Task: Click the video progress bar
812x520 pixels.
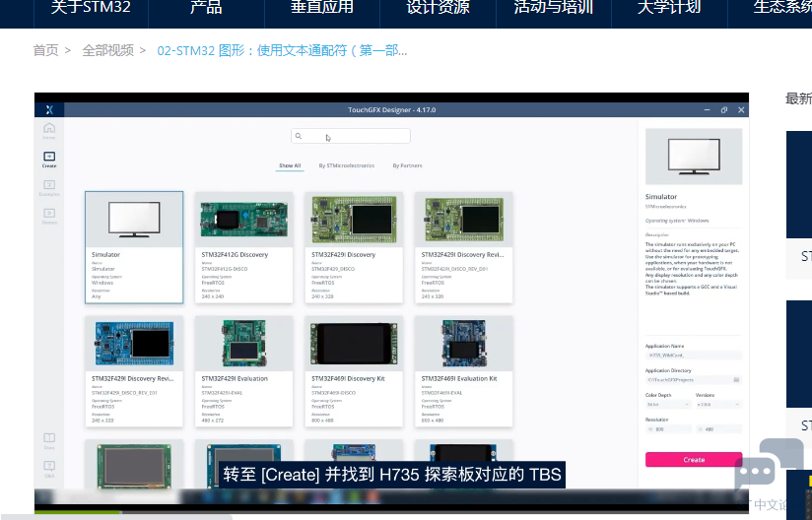Action: pyautogui.click(x=391, y=512)
